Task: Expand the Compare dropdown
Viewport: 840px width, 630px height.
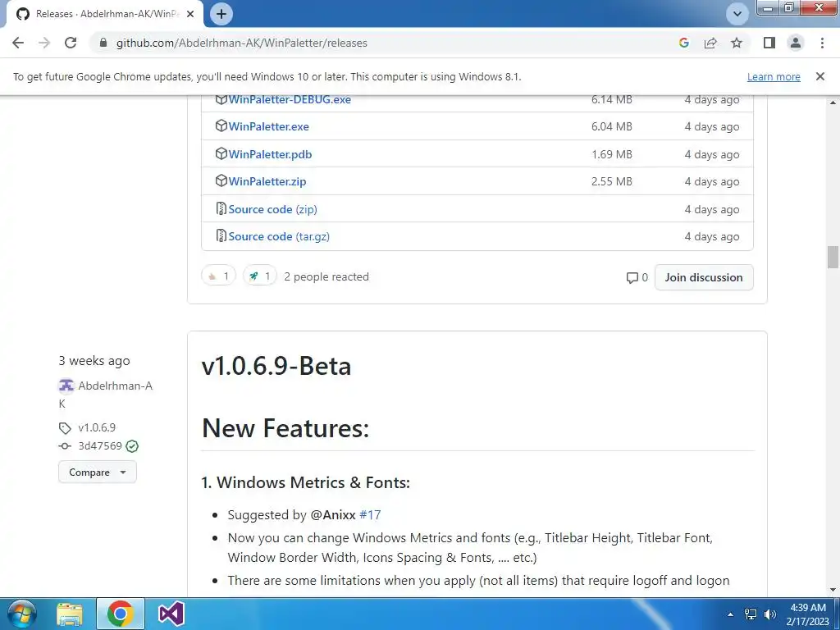Action: click(98, 472)
